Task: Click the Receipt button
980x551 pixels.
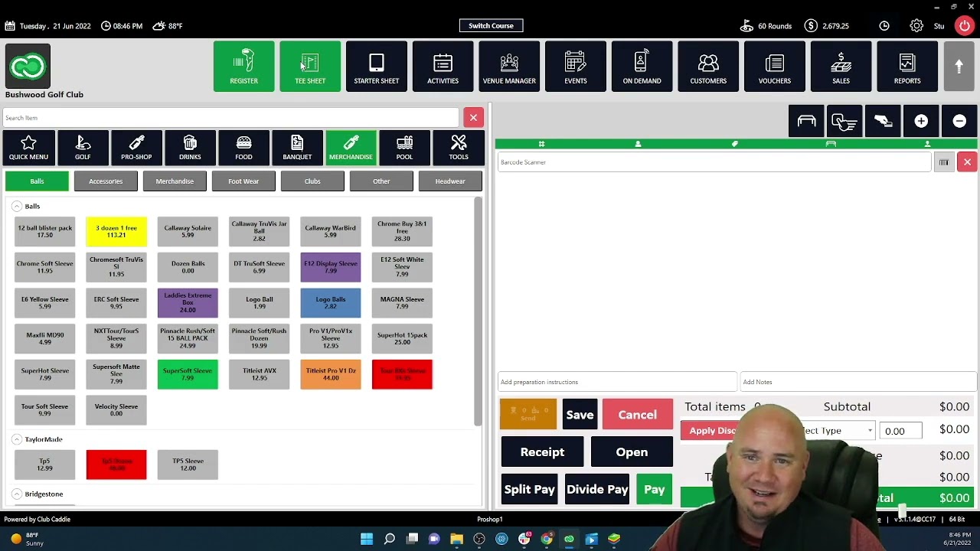Action: (542, 452)
